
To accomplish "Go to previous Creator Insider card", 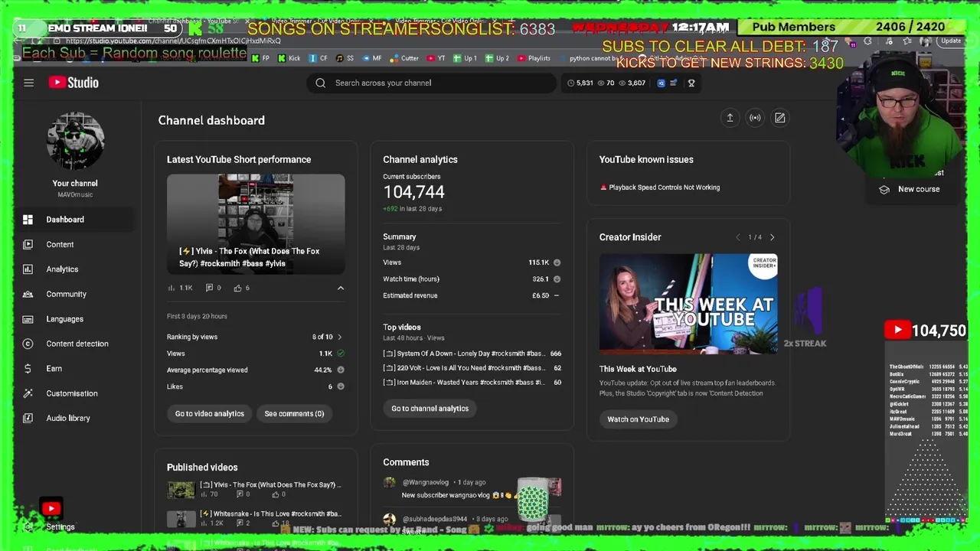I will click(738, 237).
